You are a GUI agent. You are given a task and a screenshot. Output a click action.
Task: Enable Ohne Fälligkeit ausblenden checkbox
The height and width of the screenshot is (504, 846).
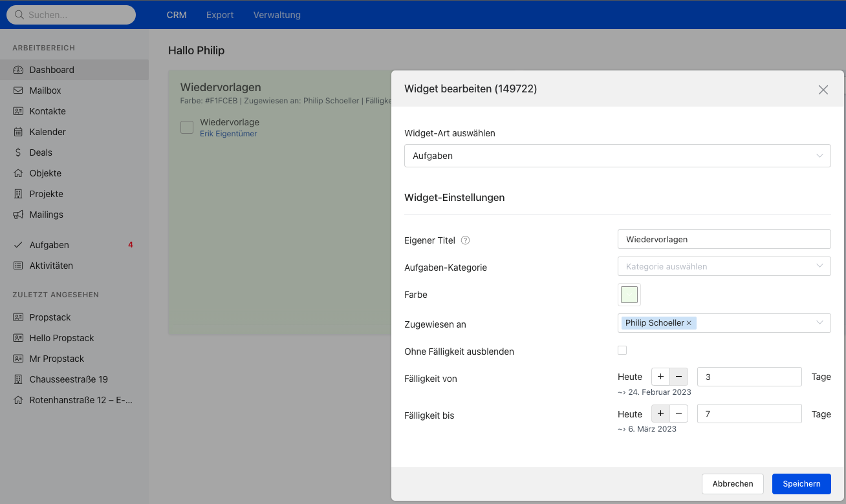tap(622, 350)
